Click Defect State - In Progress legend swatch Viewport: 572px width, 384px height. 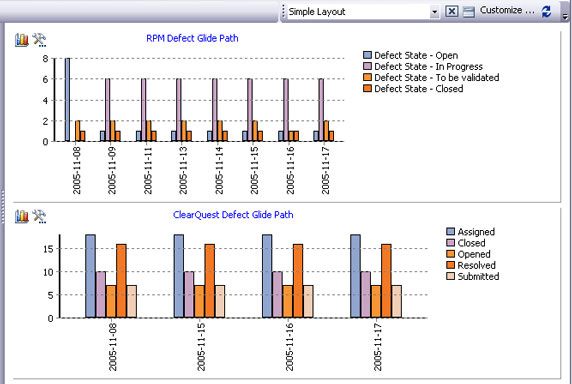(x=367, y=66)
